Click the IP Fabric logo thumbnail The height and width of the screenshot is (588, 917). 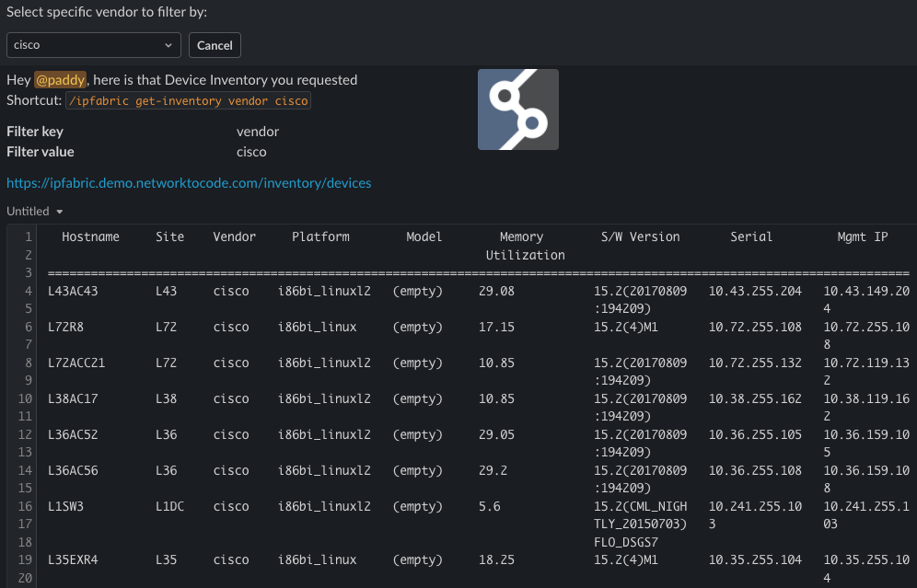pyautogui.click(x=518, y=110)
